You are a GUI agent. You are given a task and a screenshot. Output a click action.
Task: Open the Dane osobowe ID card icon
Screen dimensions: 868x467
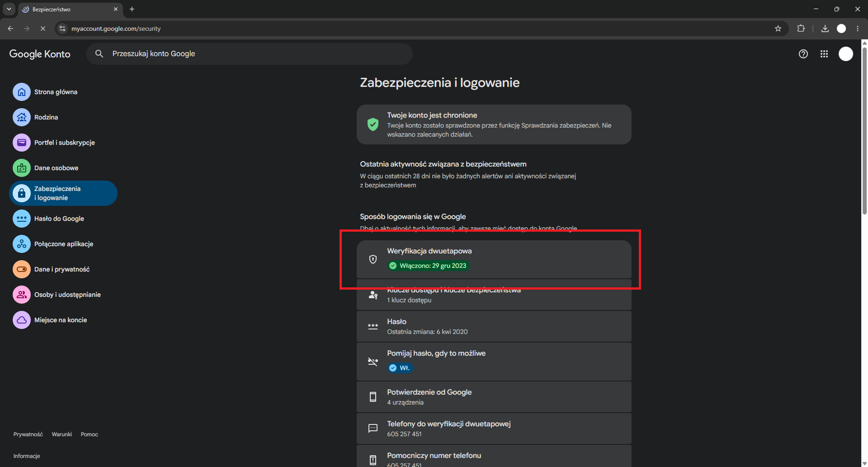coord(22,168)
